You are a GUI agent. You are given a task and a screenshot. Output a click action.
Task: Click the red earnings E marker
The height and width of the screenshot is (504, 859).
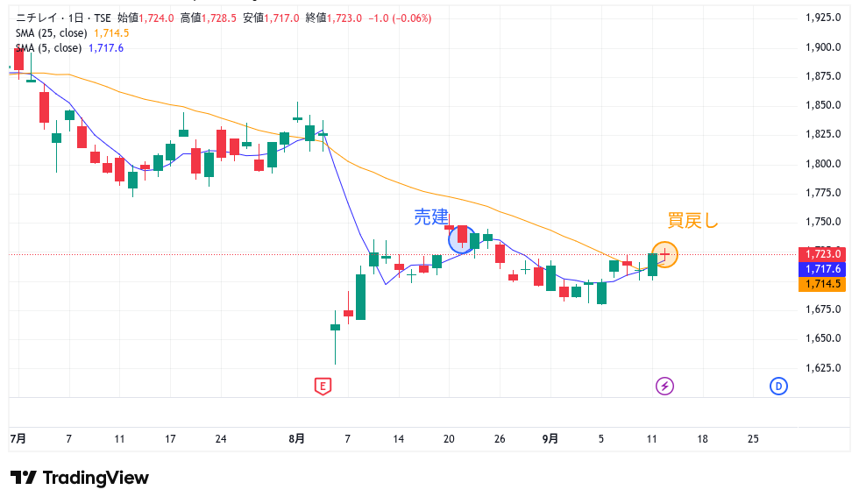[323, 386]
